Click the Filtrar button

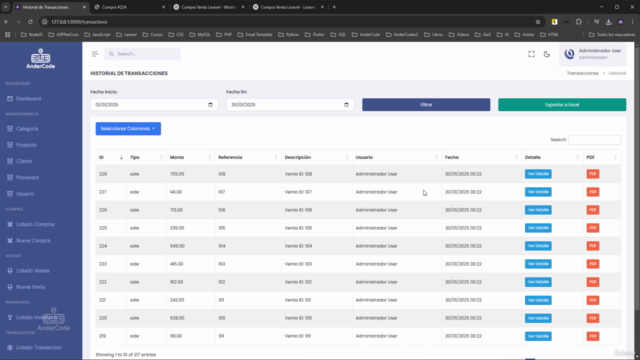(426, 104)
